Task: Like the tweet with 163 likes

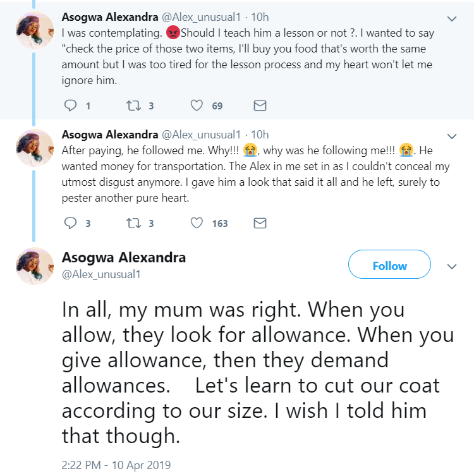Action: point(197,223)
